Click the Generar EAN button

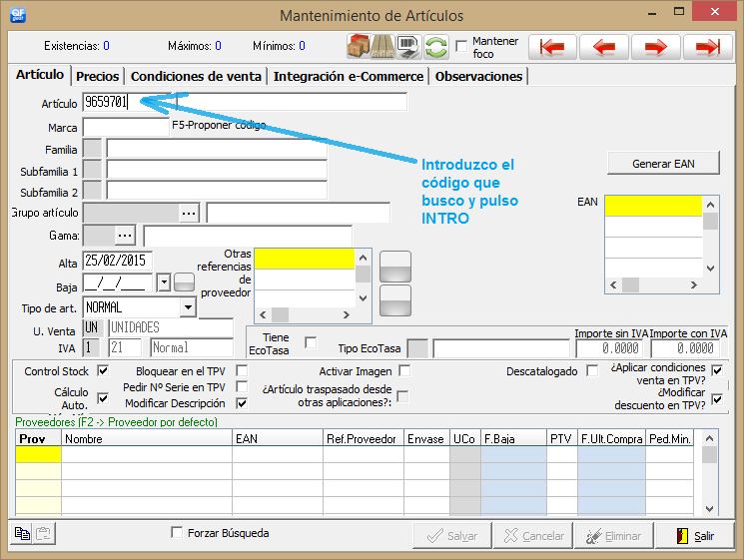tap(663, 164)
